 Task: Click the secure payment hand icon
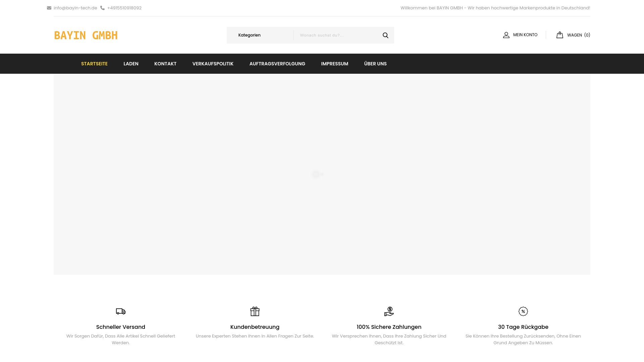click(x=389, y=311)
